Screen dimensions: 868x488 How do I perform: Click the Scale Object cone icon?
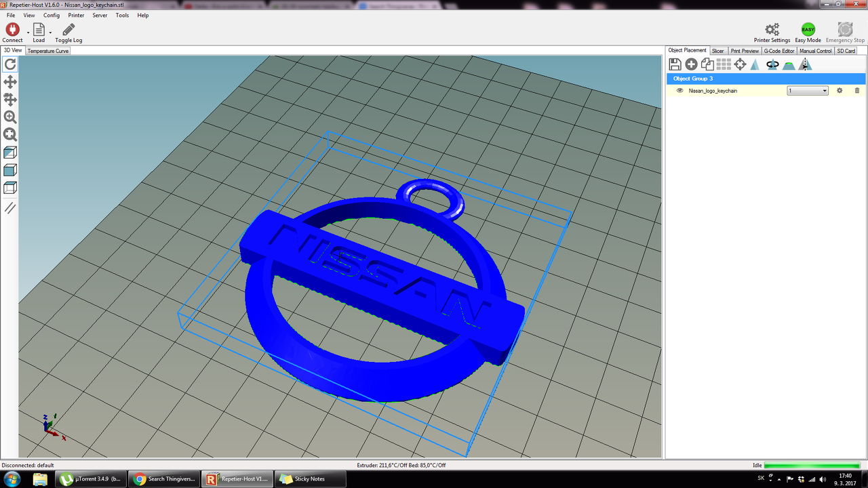tap(755, 64)
